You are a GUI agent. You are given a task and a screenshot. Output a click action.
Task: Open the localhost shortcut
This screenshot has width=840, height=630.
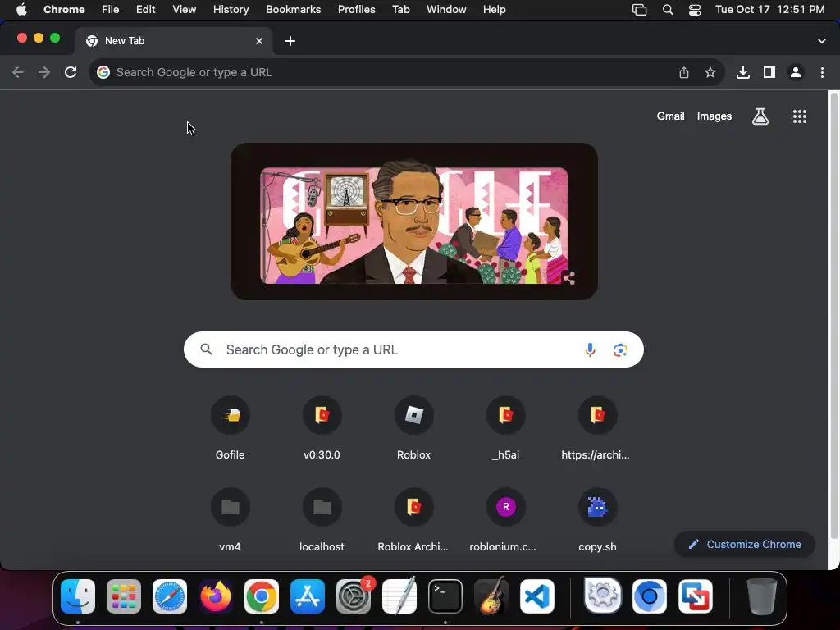tap(322, 521)
